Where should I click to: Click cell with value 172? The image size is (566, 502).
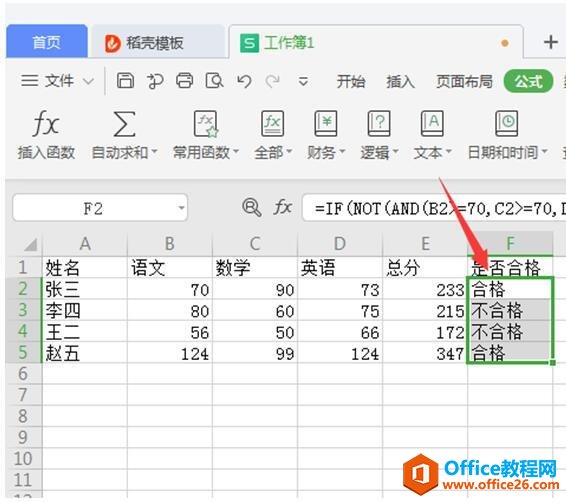pyautogui.click(x=425, y=331)
